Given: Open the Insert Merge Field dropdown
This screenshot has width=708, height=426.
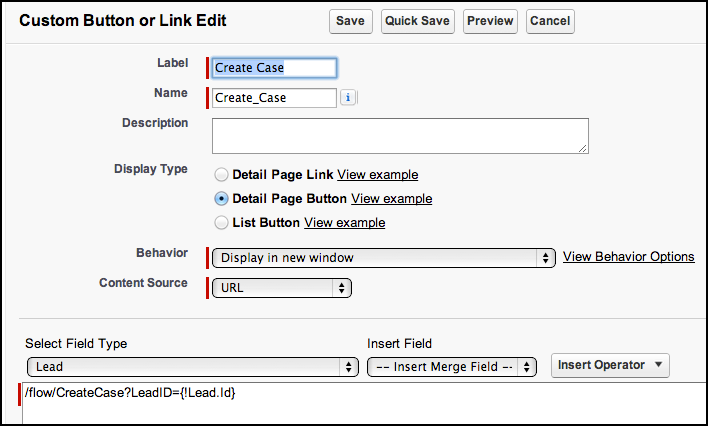Looking at the screenshot, I should point(452,367).
